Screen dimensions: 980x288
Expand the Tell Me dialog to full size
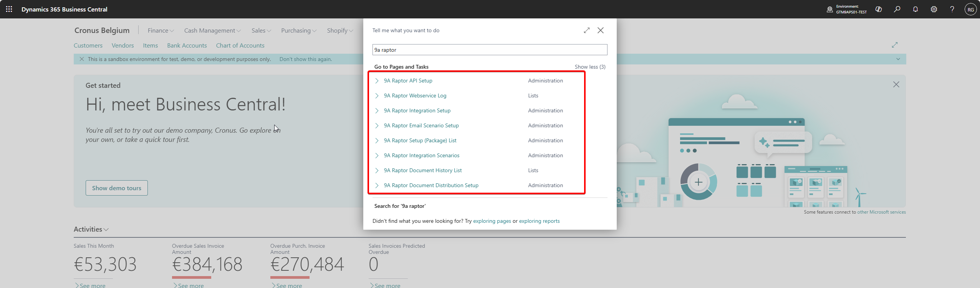586,30
